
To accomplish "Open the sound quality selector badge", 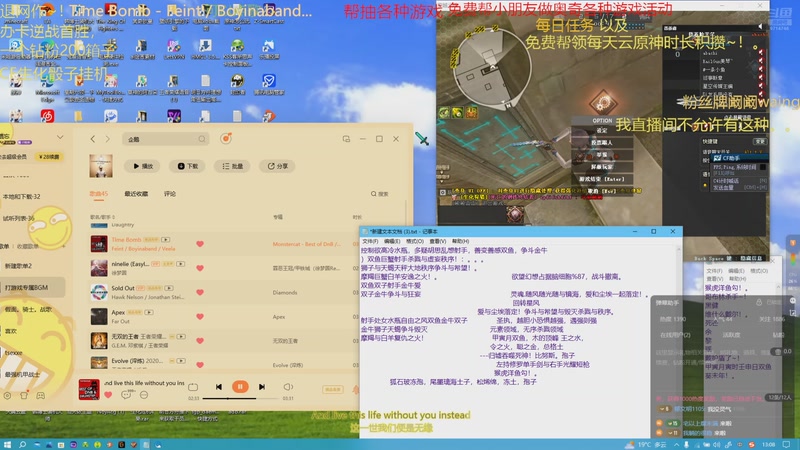I will [333, 389].
